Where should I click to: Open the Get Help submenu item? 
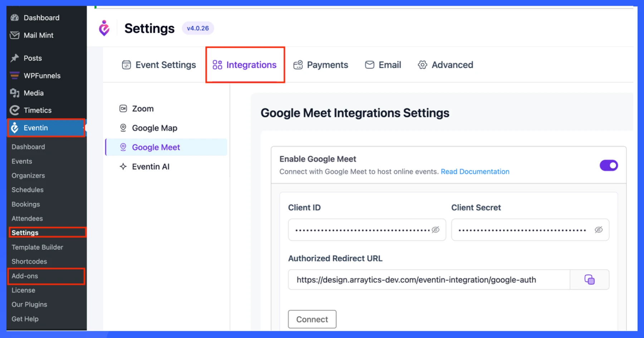tap(25, 319)
